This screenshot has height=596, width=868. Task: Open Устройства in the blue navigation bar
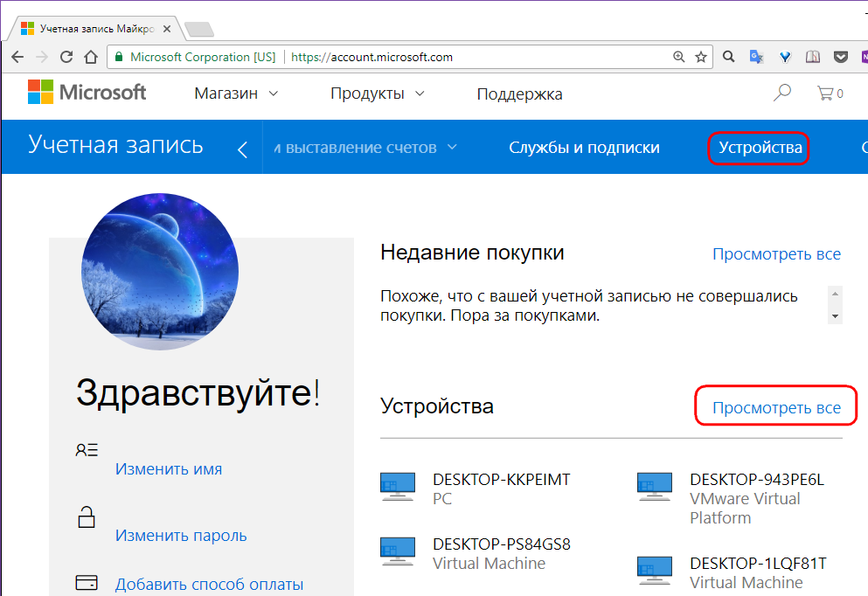pos(760,148)
